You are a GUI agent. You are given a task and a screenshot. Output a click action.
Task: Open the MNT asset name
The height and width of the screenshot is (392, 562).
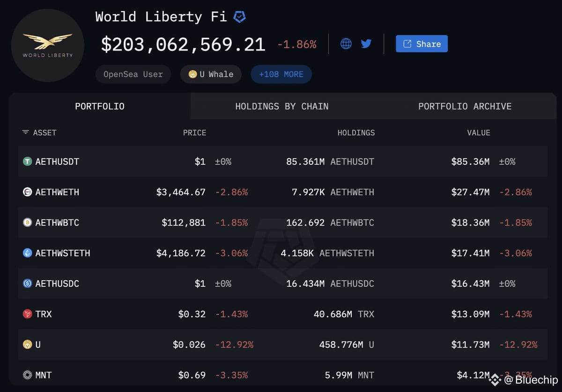tap(44, 375)
